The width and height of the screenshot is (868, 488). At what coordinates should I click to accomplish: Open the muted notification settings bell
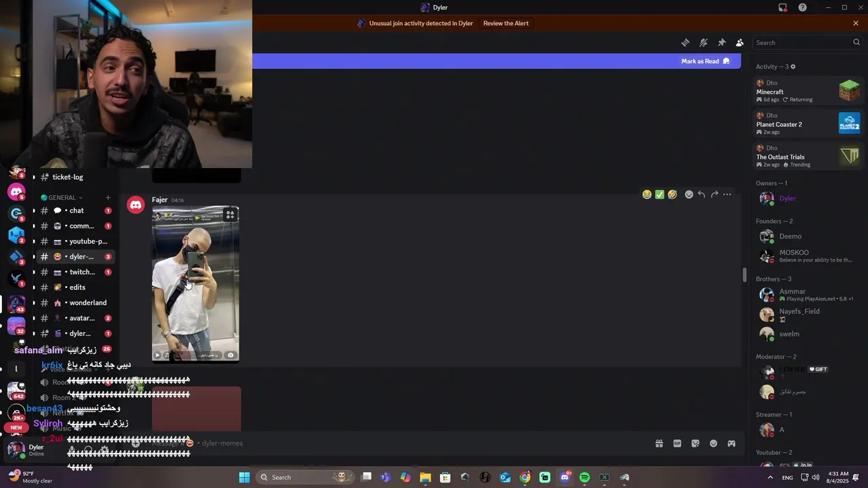pyautogui.click(x=703, y=43)
